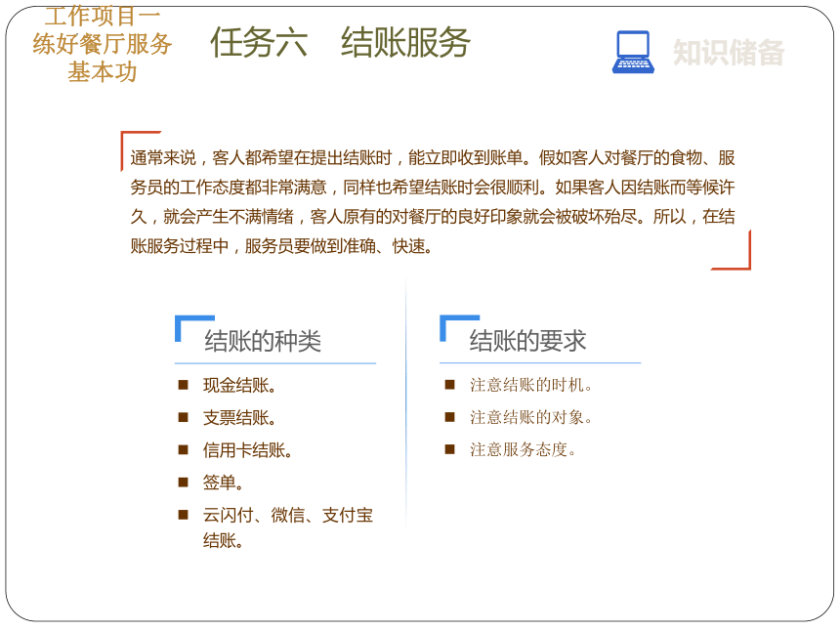Click the square bullet beside '签单。'
840x630 pixels.
tap(184, 483)
